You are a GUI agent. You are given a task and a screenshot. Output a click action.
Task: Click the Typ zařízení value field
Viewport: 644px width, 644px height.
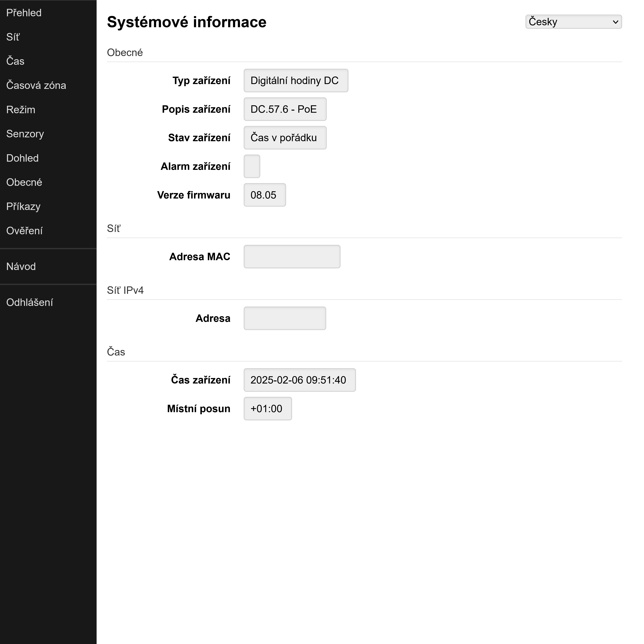[x=296, y=80]
